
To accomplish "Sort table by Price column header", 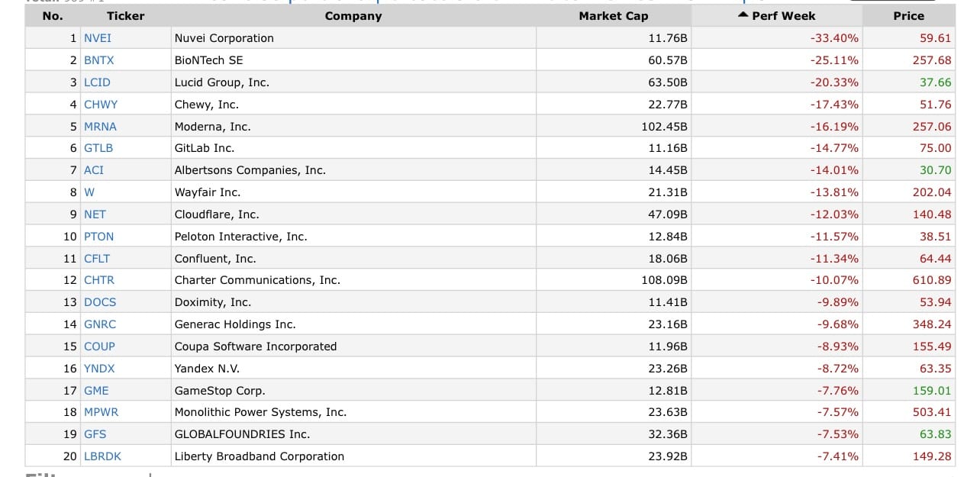I will (908, 15).
